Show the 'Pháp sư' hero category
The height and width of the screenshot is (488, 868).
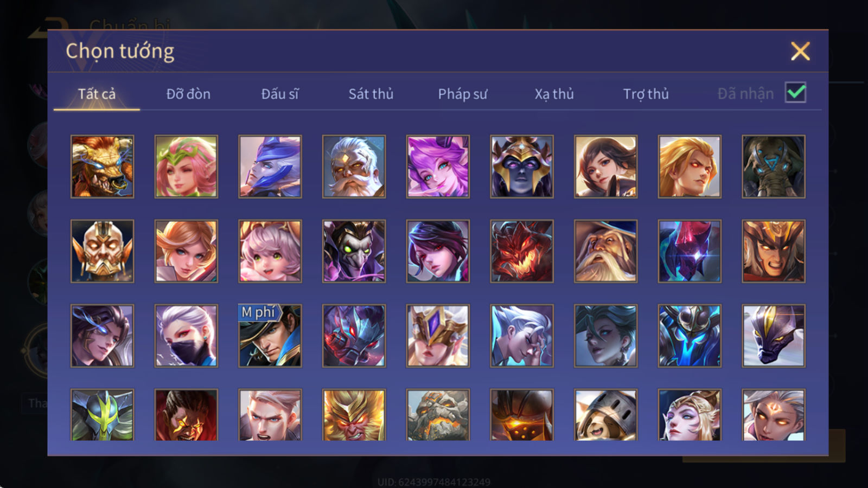[x=463, y=94]
